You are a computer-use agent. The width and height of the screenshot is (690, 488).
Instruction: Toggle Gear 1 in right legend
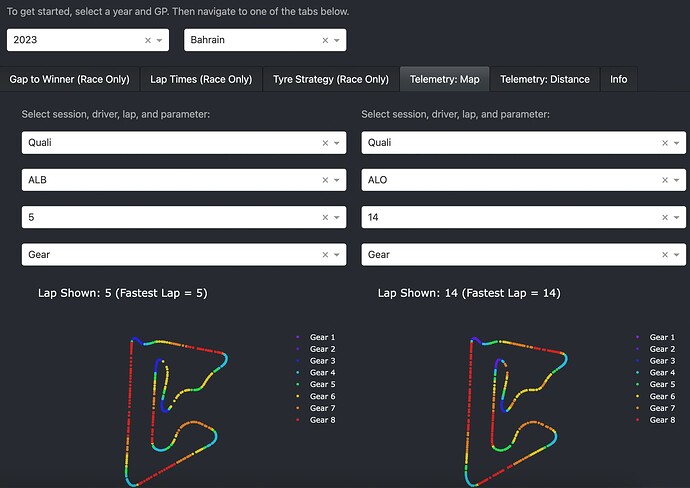[x=656, y=337]
